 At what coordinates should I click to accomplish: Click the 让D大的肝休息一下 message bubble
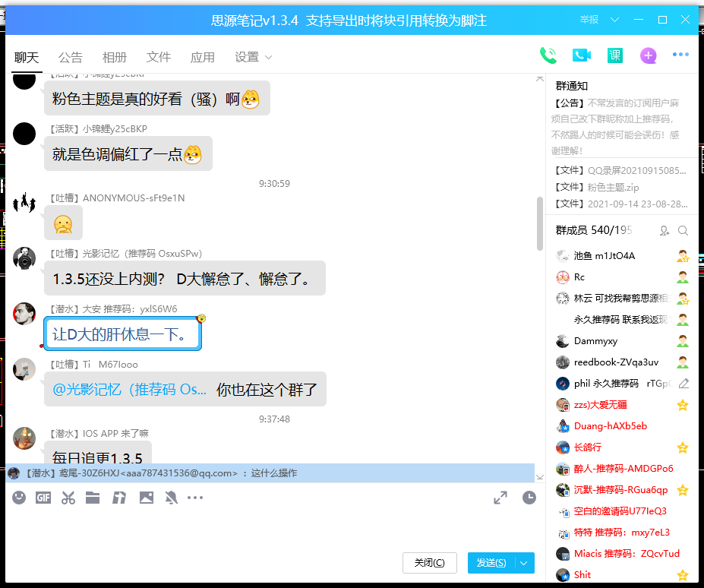point(122,334)
